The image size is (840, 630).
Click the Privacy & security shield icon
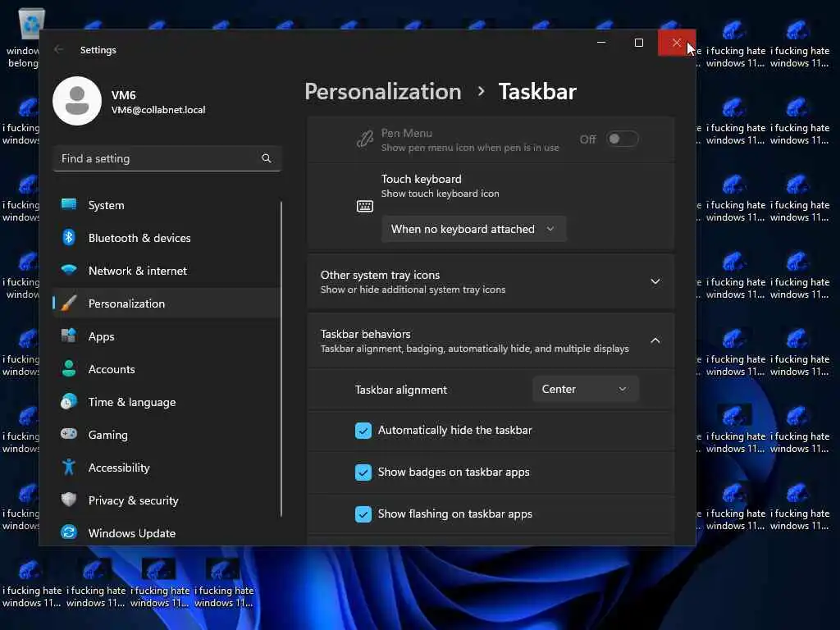(x=69, y=500)
